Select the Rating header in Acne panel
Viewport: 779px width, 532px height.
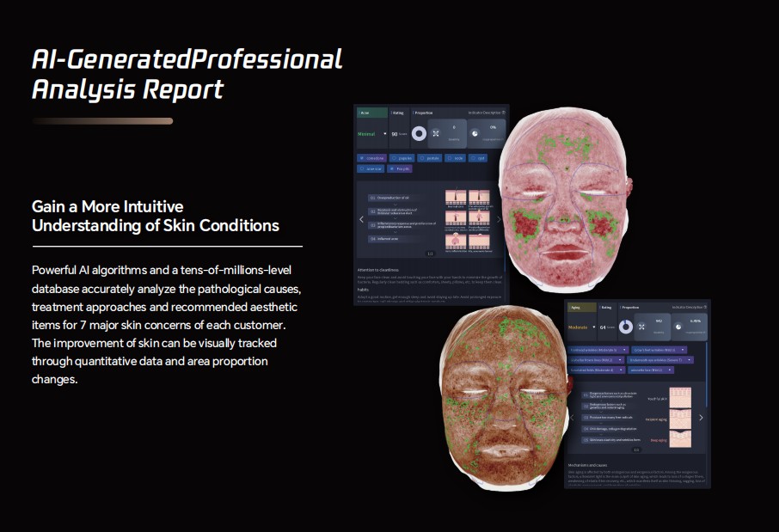click(x=398, y=113)
